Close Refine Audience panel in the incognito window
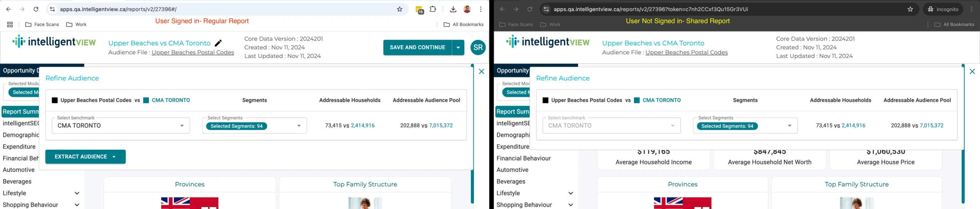Screen dimensions: 980x209 (x=972, y=72)
